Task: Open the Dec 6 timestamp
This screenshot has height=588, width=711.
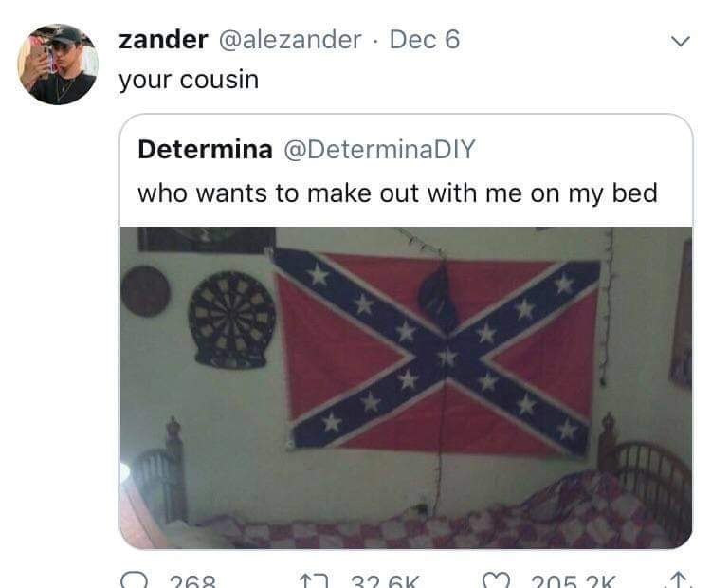Action: (425, 40)
